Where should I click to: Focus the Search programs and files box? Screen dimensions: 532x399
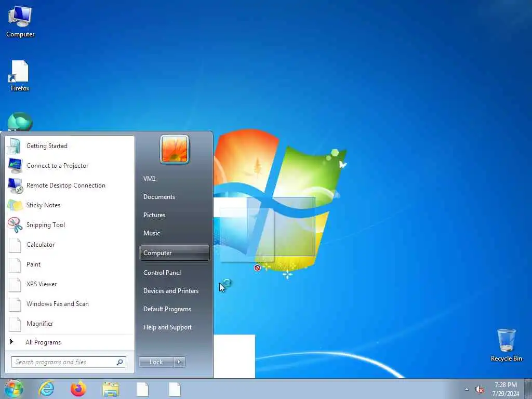click(69, 362)
